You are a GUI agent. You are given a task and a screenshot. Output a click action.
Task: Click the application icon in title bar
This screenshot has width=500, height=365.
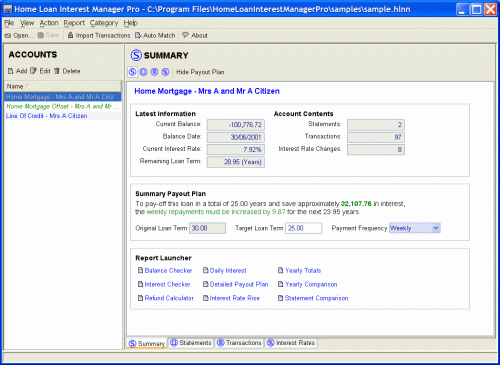[x=7, y=9]
